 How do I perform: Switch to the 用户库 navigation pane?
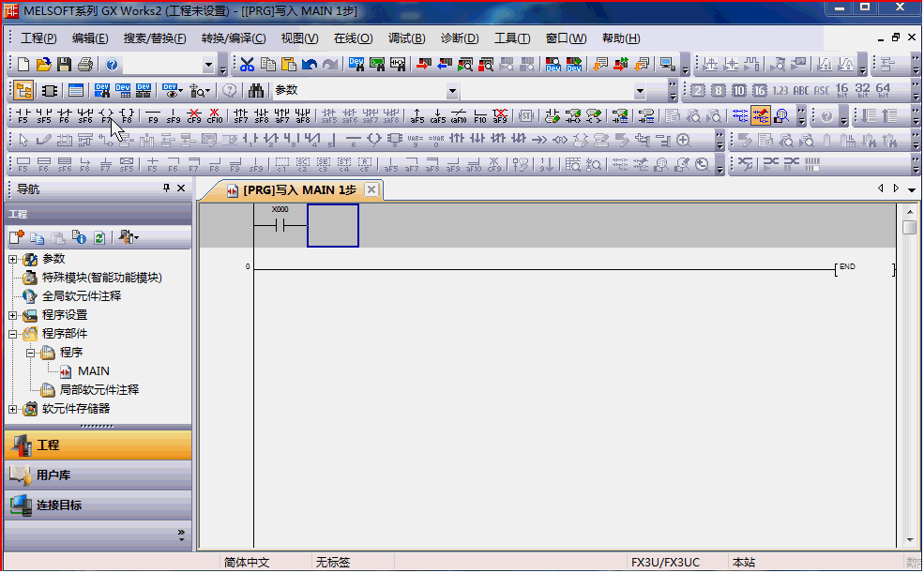pos(98,475)
